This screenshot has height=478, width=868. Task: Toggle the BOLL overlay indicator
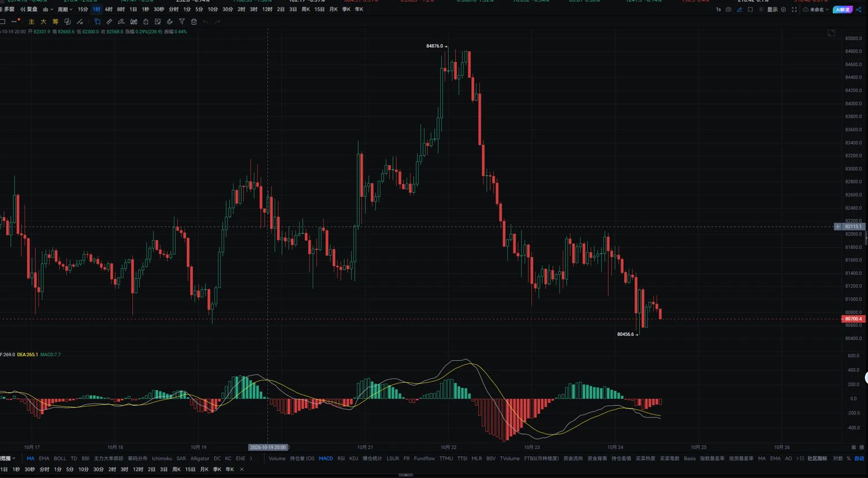point(60,458)
